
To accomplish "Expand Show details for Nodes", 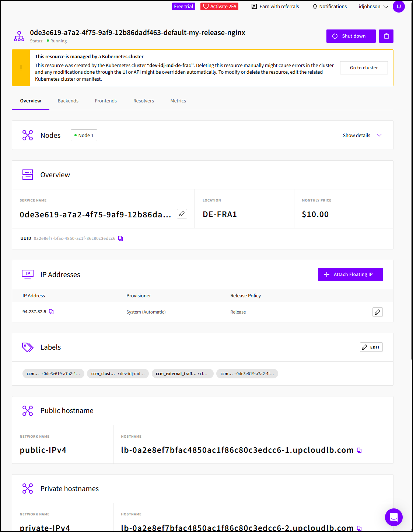I will [x=362, y=135].
